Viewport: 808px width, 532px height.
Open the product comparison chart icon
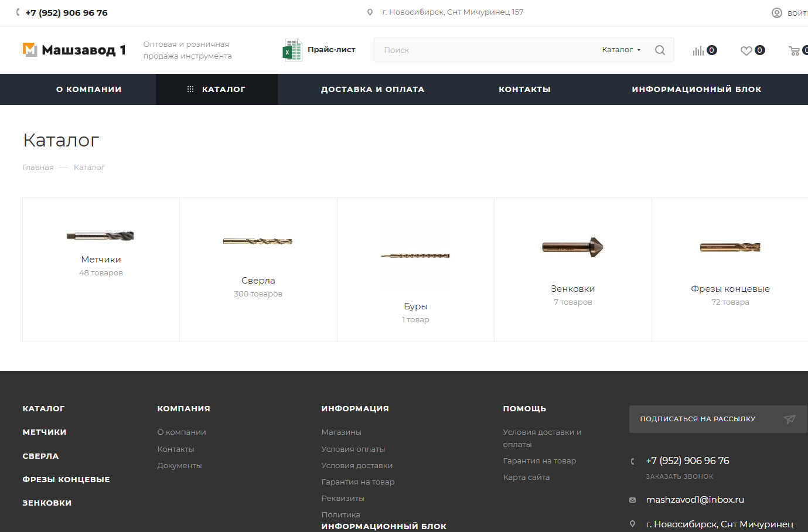pyautogui.click(x=698, y=51)
